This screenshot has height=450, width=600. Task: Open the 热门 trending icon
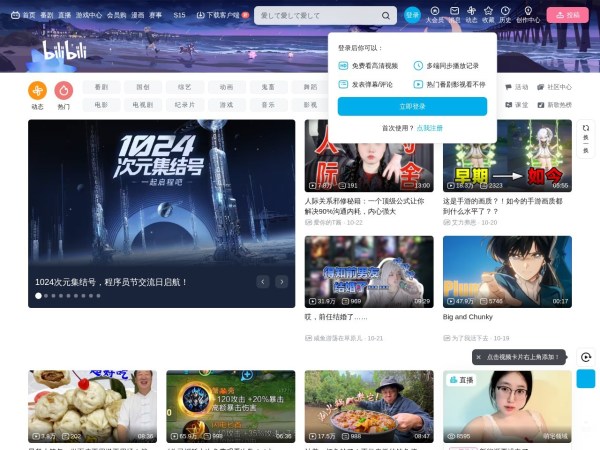(64, 91)
